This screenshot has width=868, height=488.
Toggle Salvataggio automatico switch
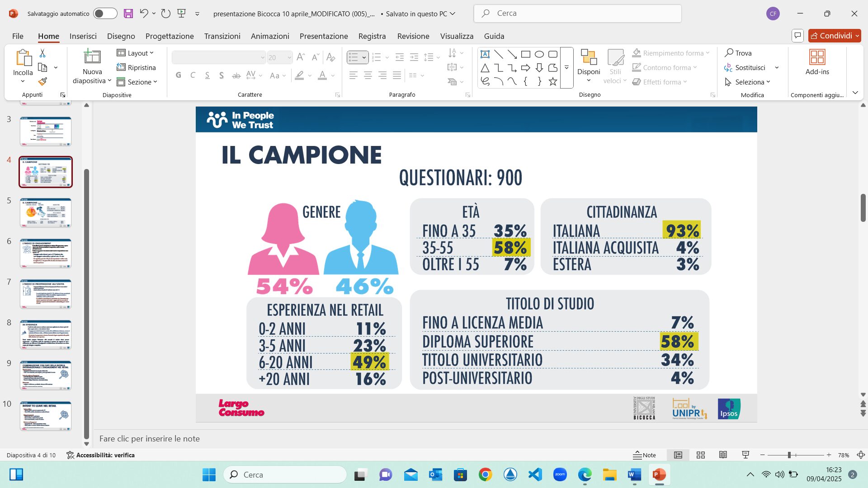pyautogui.click(x=105, y=14)
